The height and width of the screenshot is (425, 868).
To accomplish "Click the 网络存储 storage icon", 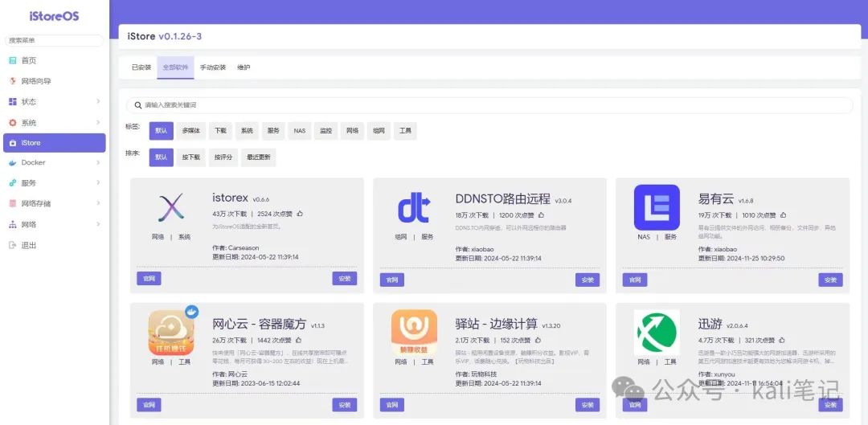I will [x=13, y=203].
